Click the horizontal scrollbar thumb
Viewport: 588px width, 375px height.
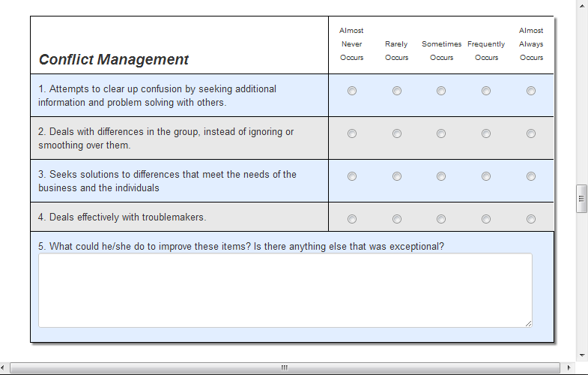[285, 367]
